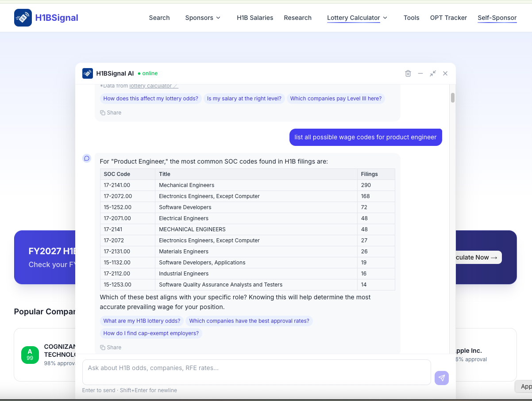The height and width of the screenshot is (401, 532).
Task: Click the online status indicator
Action: (148, 73)
